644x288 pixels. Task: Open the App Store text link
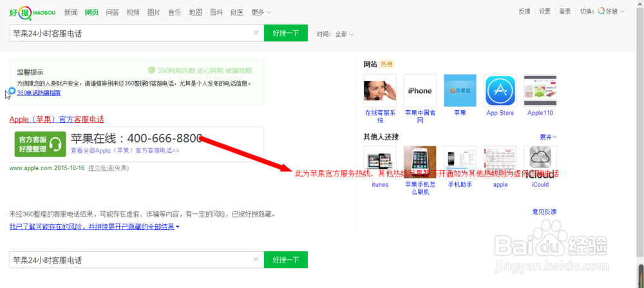tap(500, 113)
